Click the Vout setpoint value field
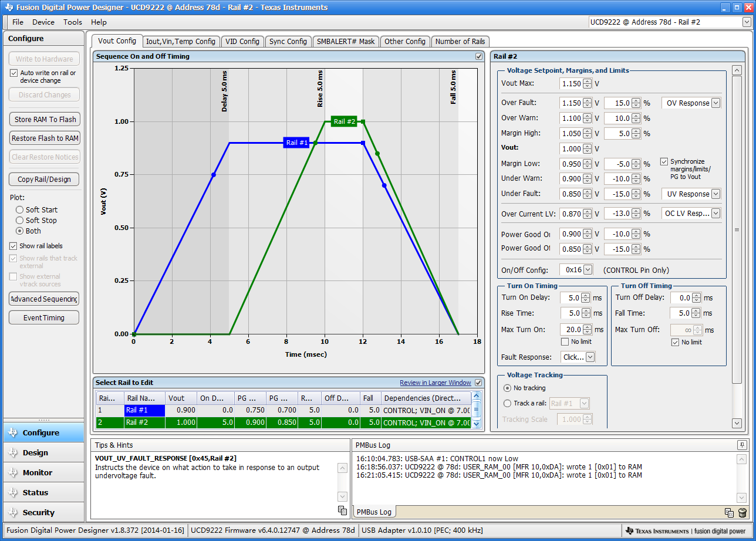This screenshot has width=756, height=541. click(571, 149)
